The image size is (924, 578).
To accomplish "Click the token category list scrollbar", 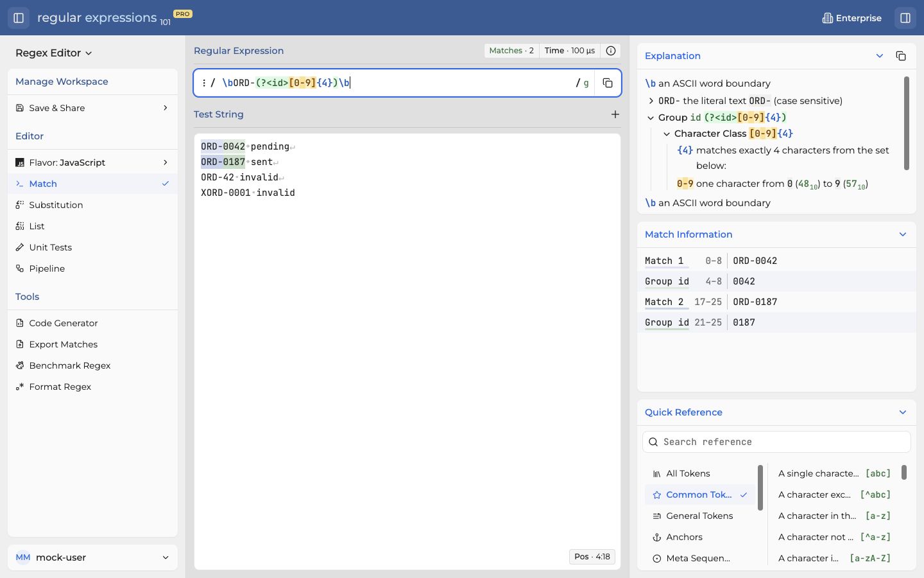I will [x=760, y=488].
